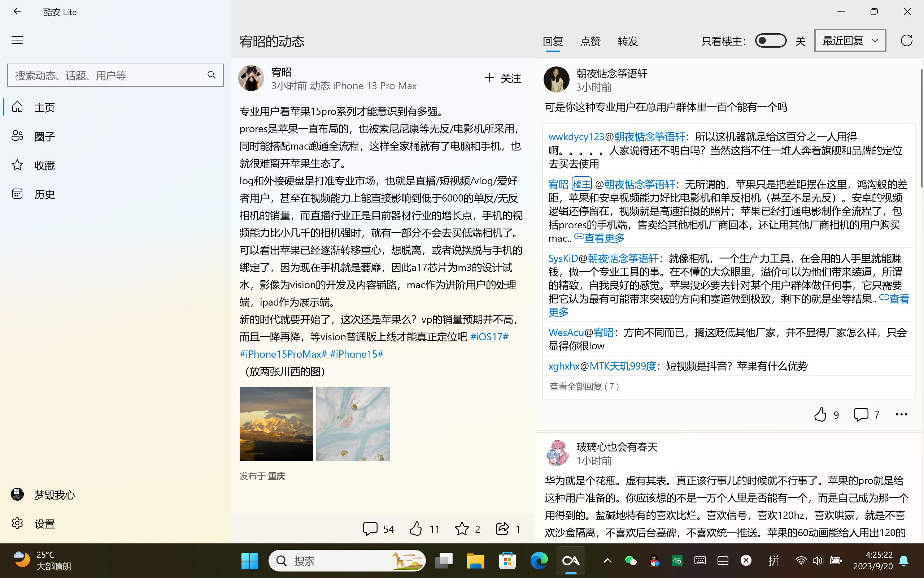The image size is (924, 578).
Task: Refresh the replies with the reload icon
Action: coord(906,40)
